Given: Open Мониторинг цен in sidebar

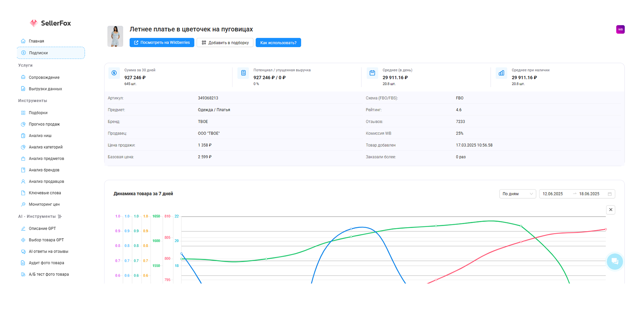Looking at the screenshot, I should 44,204.
